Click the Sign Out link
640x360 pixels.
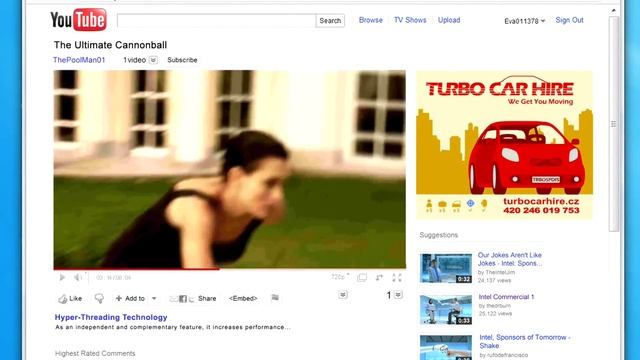[569, 20]
